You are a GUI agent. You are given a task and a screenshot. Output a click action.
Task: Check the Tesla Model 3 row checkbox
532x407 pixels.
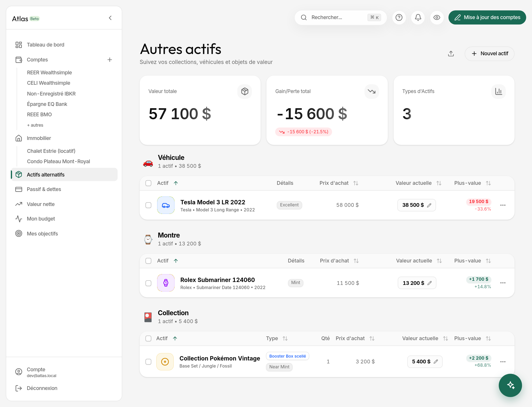[x=148, y=205]
